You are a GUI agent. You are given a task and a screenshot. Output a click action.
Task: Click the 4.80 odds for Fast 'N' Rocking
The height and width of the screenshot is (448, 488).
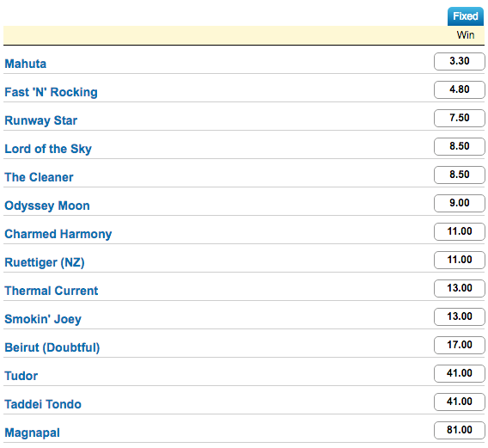pyautogui.click(x=460, y=89)
